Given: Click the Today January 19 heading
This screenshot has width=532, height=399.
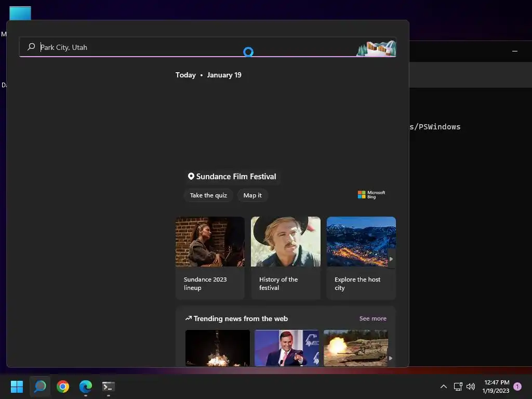Looking at the screenshot, I should pyautogui.click(x=208, y=75).
